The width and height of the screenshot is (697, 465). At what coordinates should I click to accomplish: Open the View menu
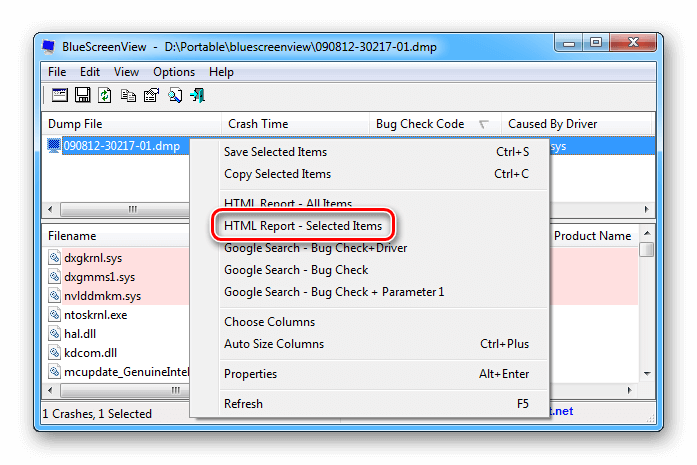pyautogui.click(x=126, y=72)
